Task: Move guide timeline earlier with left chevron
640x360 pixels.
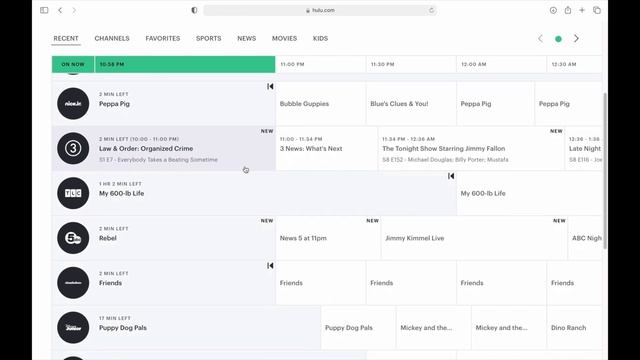Action: coord(540,39)
